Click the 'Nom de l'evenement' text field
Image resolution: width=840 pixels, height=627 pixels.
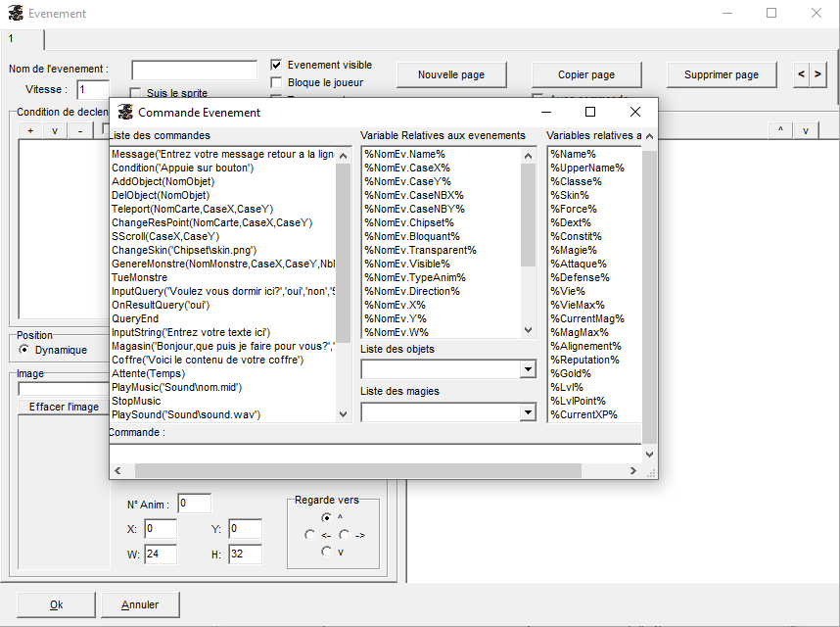coord(194,70)
